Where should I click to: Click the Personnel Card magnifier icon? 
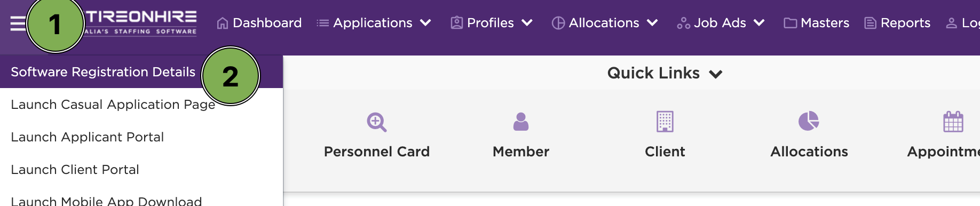pyautogui.click(x=376, y=122)
